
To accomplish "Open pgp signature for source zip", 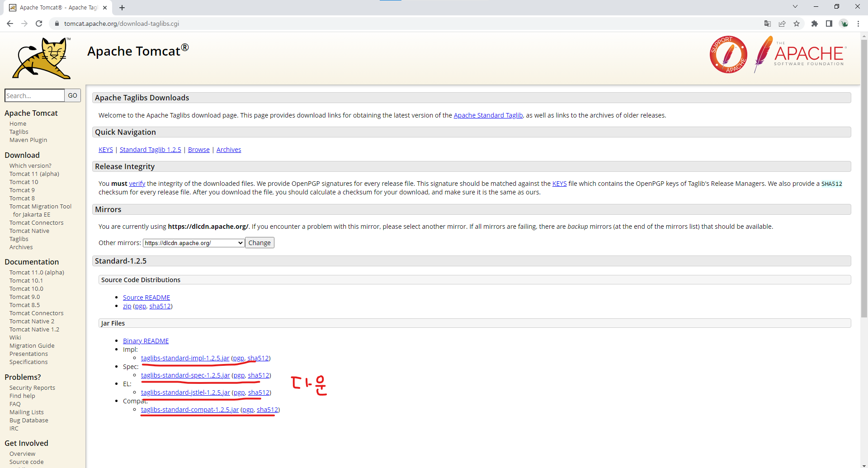I will coord(141,306).
